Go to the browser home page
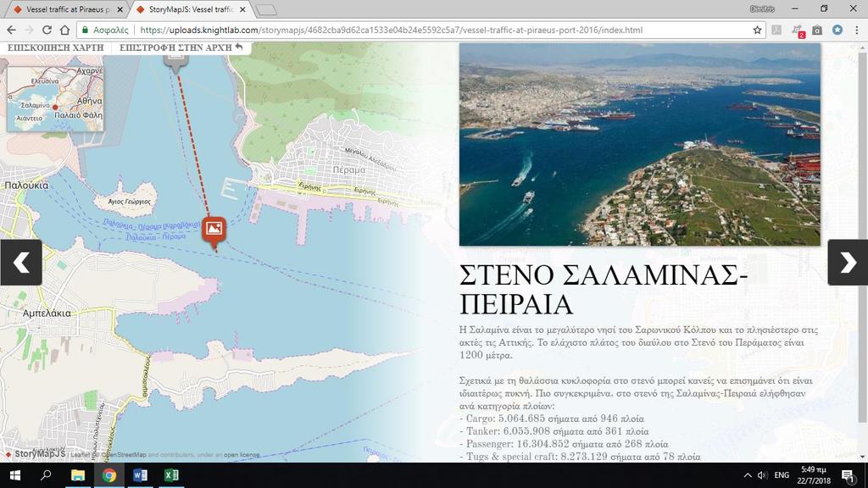 pyautogui.click(x=64, y=30)
